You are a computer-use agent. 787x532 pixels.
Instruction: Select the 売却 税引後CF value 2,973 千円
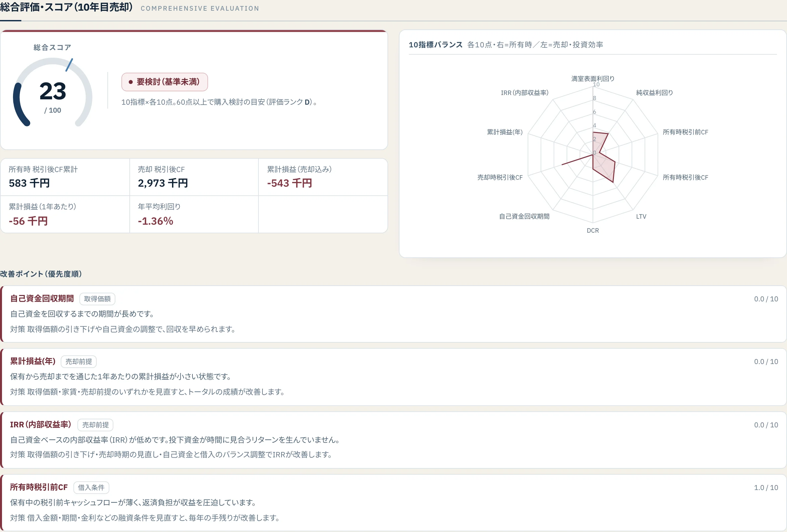click(x=162, y=183)
